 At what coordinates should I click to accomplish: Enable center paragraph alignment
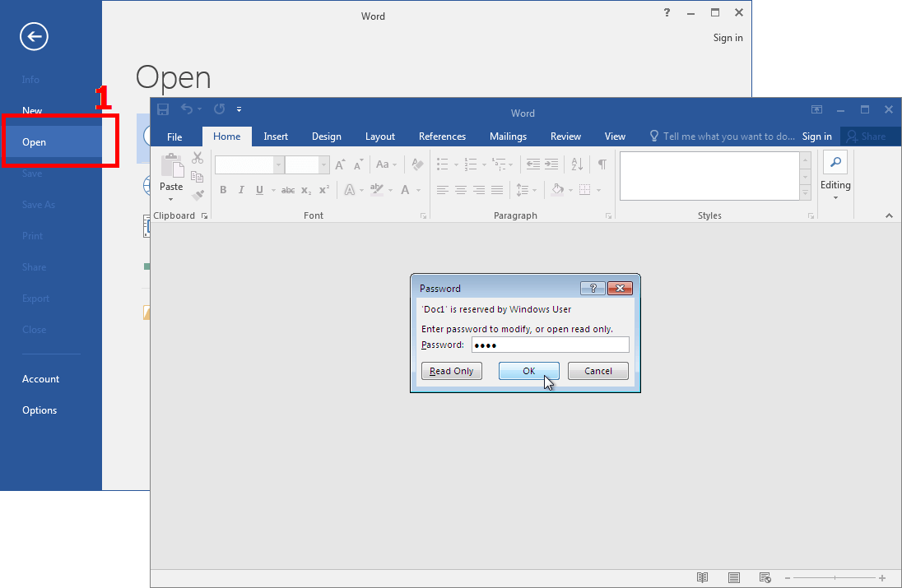coord(460,190)
